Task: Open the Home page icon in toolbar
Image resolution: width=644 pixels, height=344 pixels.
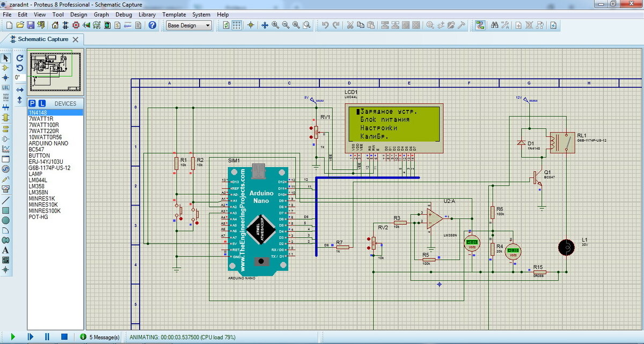Action: [55, 25]
